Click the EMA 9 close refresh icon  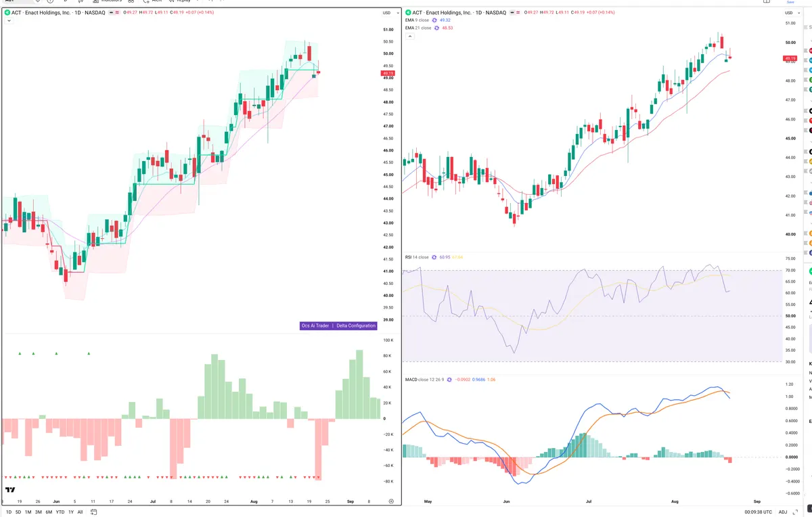tap(435, 20)
